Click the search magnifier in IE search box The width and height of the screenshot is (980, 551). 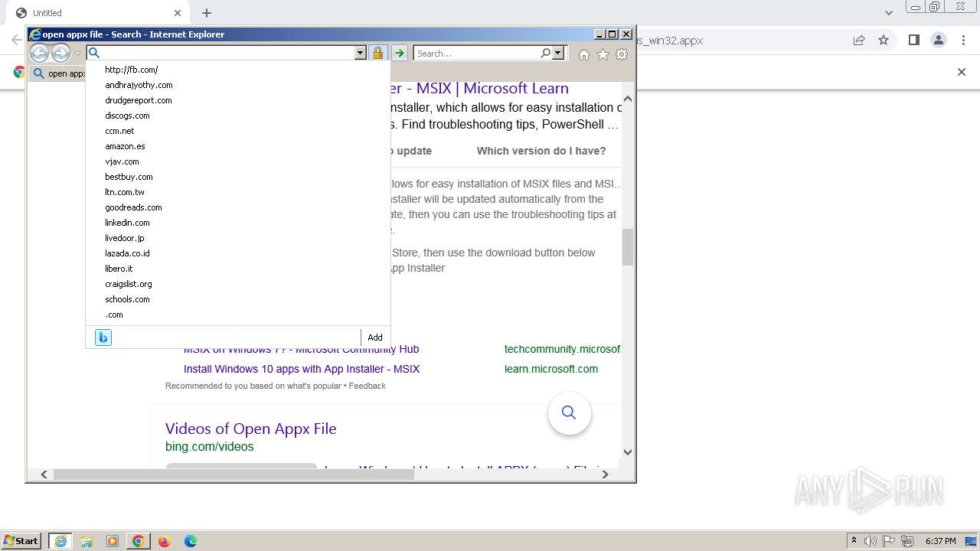[x=545, y=53]
